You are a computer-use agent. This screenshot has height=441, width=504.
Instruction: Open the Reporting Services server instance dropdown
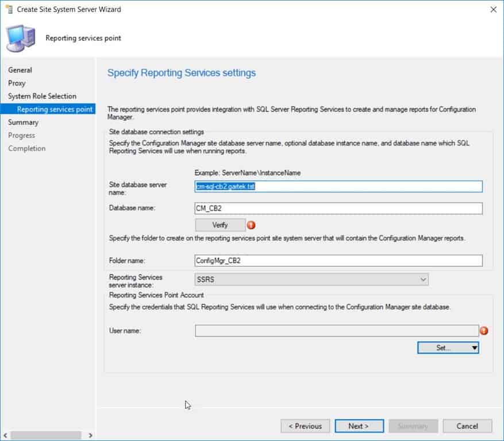[x=424, y=279]
